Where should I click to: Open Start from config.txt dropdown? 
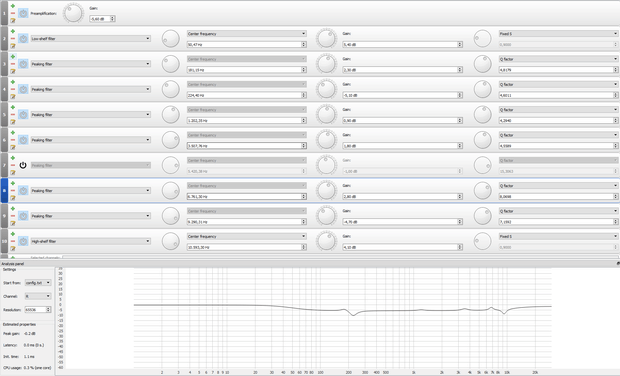point(38,283)
